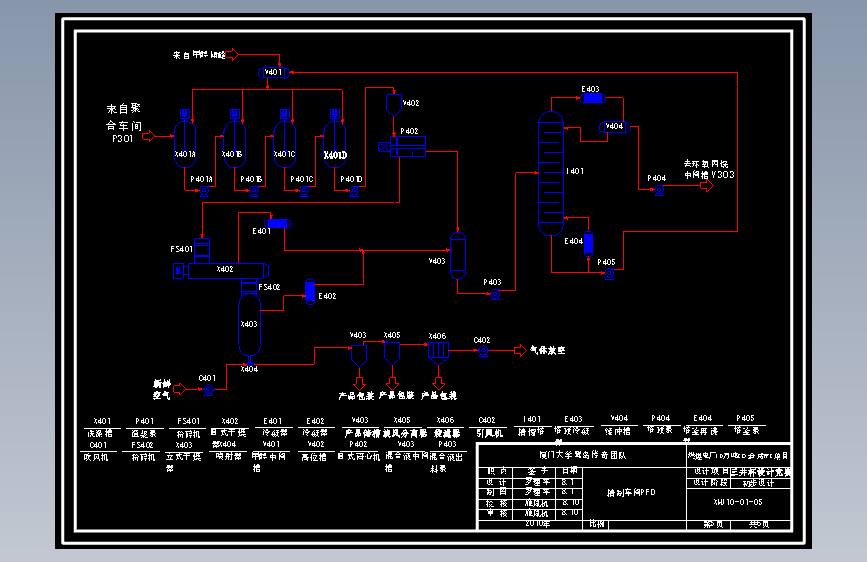The image size is (867, 562).
Task: Select the V403 product hopper before X405
Action: pyautogui.click(x=359, y=356)
